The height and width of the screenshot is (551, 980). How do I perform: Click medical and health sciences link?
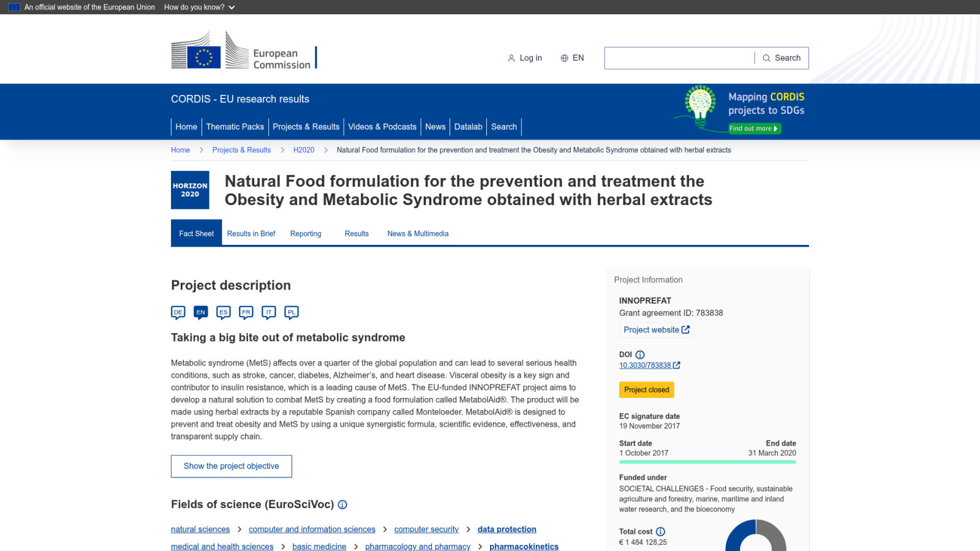[x=222, y=547]
